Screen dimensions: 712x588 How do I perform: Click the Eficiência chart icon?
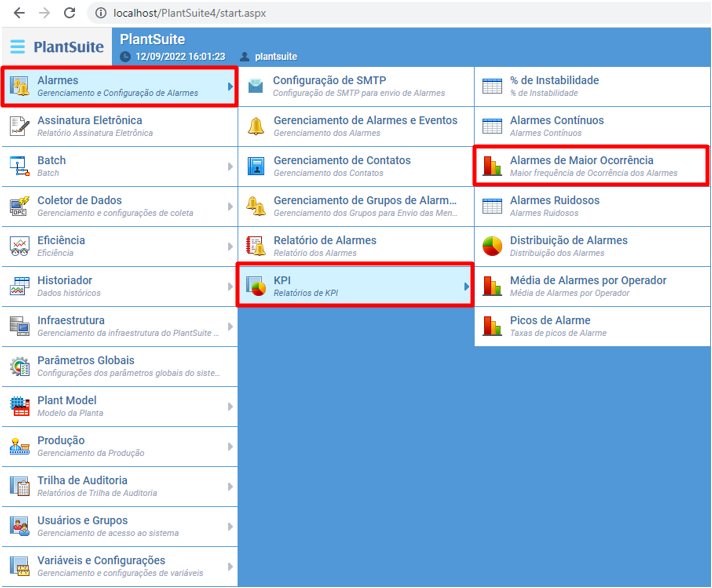20,246
